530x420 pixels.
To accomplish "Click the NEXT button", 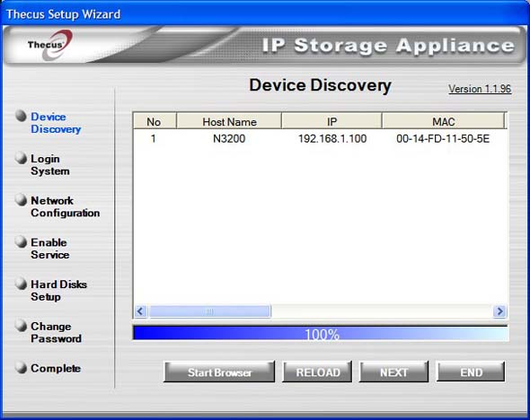I will click(x=393, y=372).
